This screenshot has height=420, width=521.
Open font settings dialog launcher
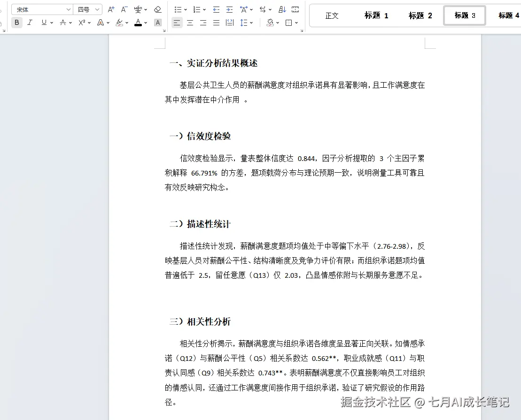[x=164, y=31]
